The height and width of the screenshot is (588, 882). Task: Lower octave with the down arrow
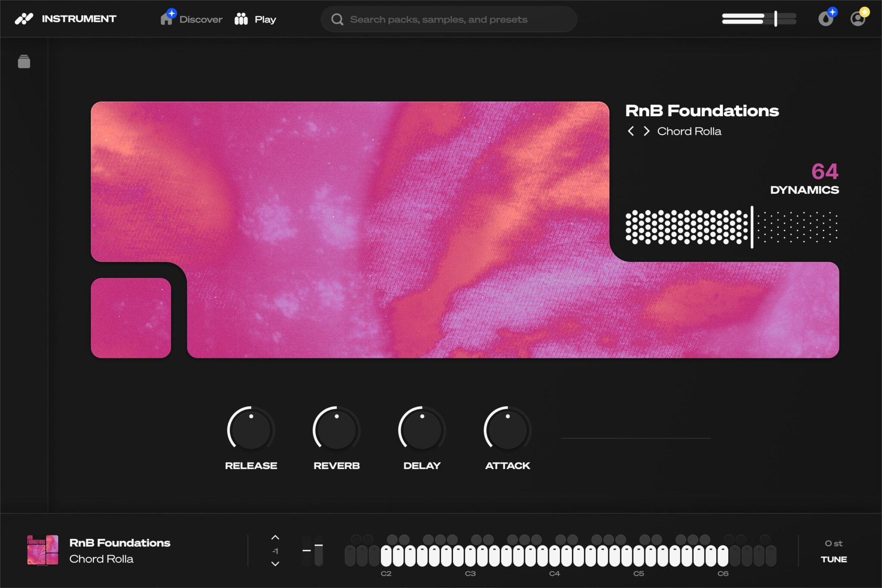click(x=275, y=564)
